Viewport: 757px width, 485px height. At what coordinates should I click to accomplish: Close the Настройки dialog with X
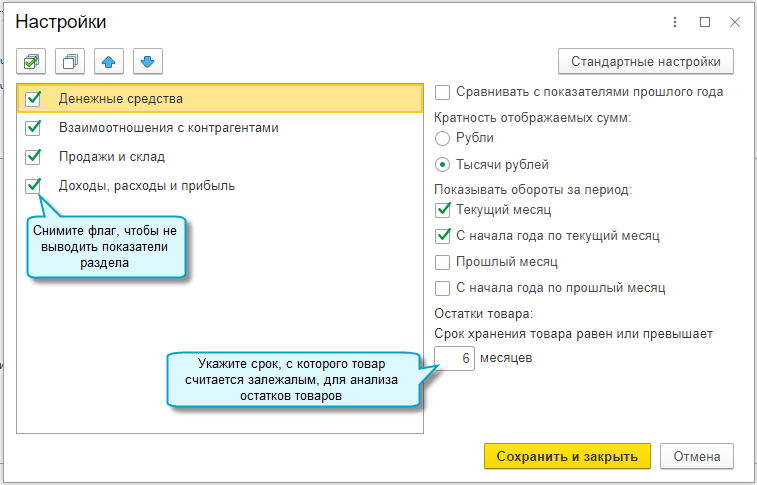coord(735,21)
